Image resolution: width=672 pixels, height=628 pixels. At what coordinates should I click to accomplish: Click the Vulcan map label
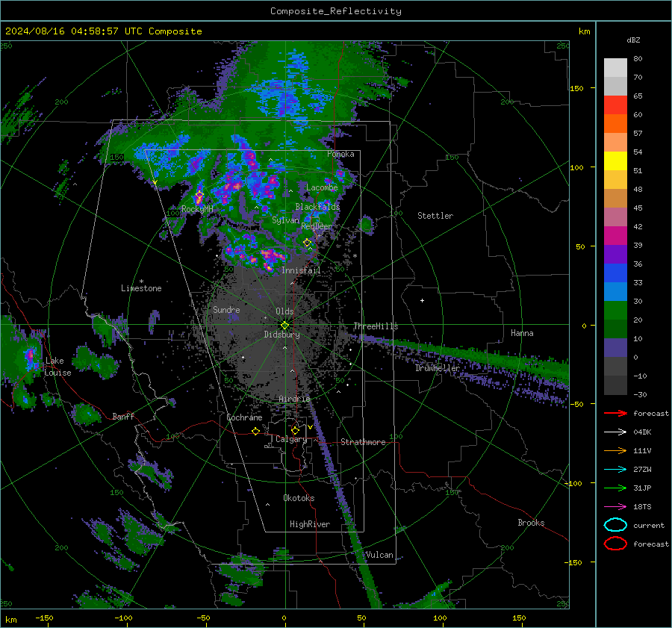click(379, 555)
